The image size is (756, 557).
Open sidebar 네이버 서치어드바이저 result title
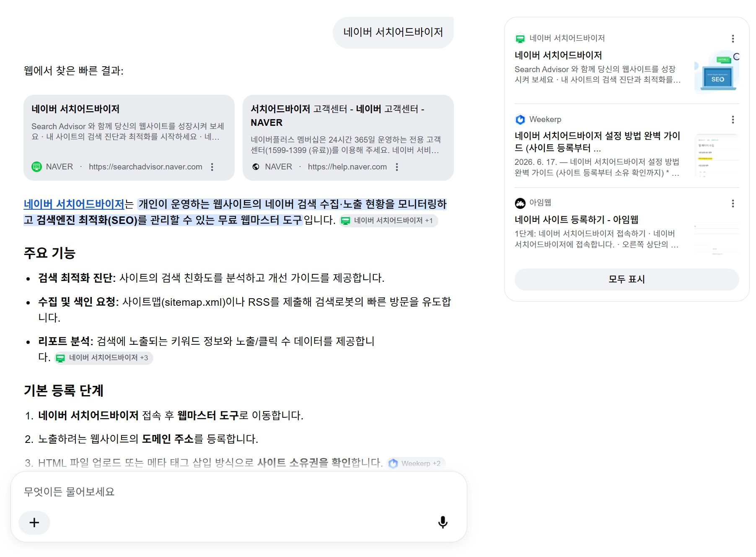point(558,55)
